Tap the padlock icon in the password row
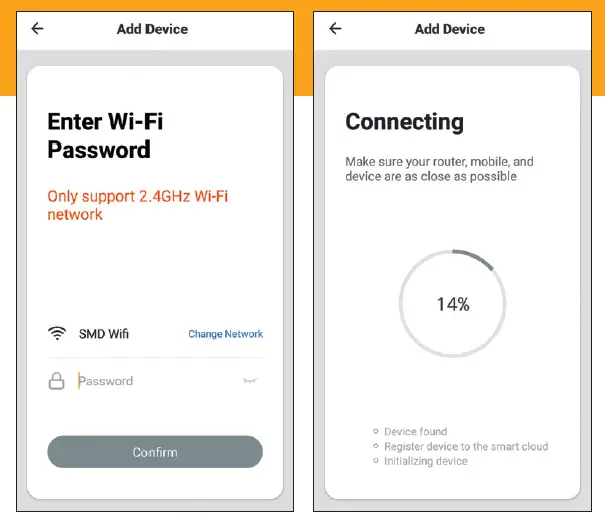Image resolution: width=605 pixels, height=521 pixels. 57,381
